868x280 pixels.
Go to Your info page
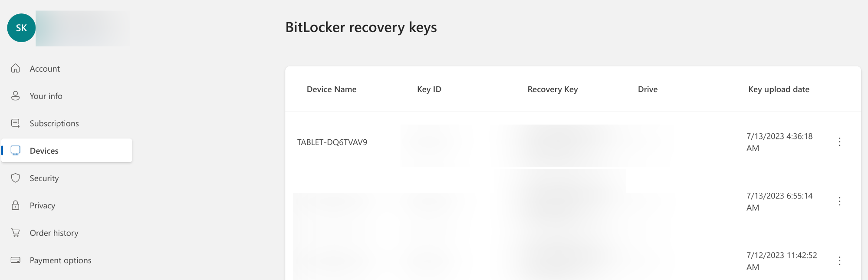tap(46, 96)
